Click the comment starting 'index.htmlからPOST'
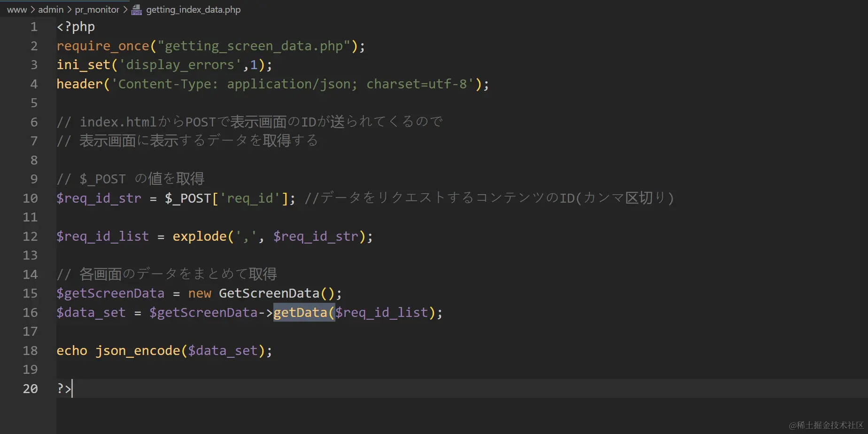This screenshot has height=434, width=868. [x=250, y=122]
